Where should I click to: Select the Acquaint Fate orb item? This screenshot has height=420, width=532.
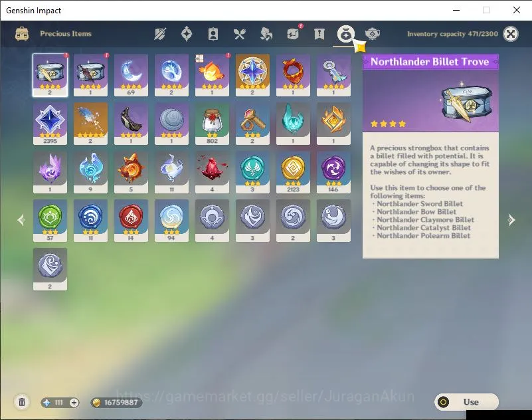coord(171,75)
